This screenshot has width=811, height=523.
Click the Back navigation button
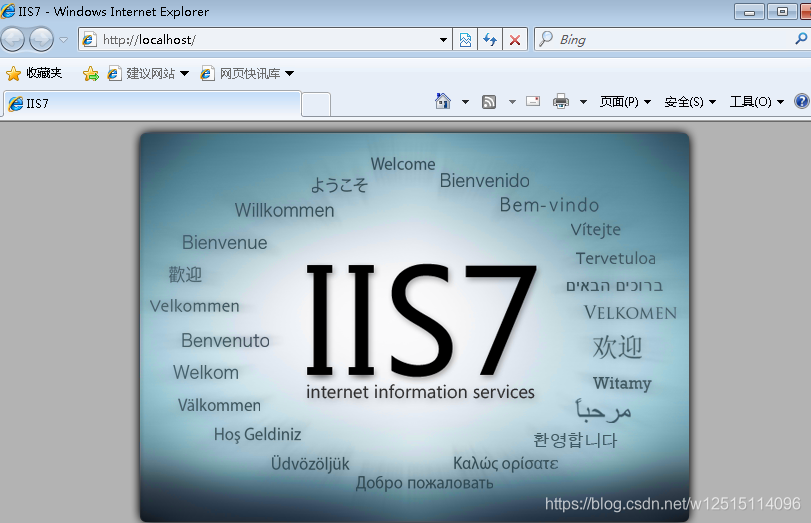coord(12,39)
